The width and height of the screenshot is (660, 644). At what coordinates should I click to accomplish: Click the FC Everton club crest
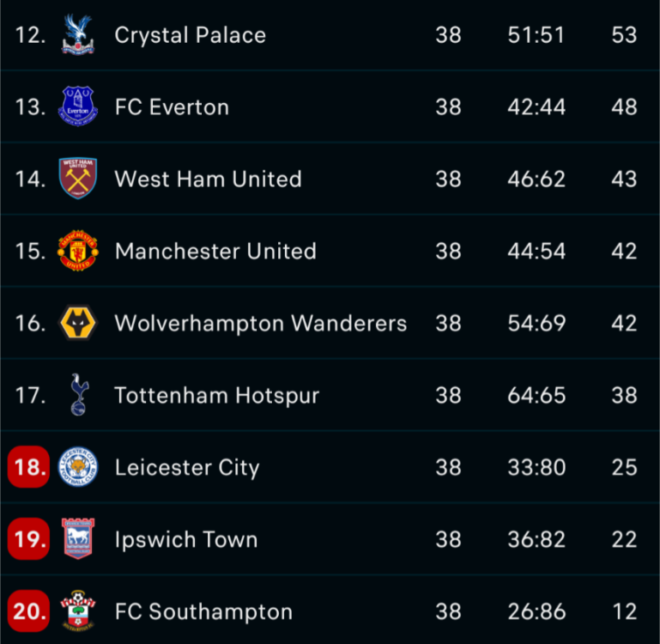point(77,106)
